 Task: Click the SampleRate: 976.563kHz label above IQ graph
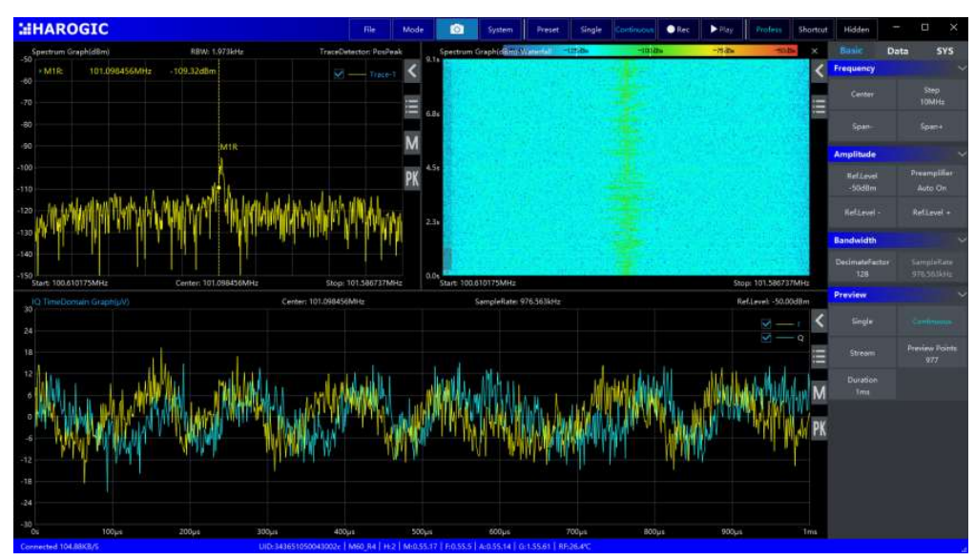click(x=517, y=302)
